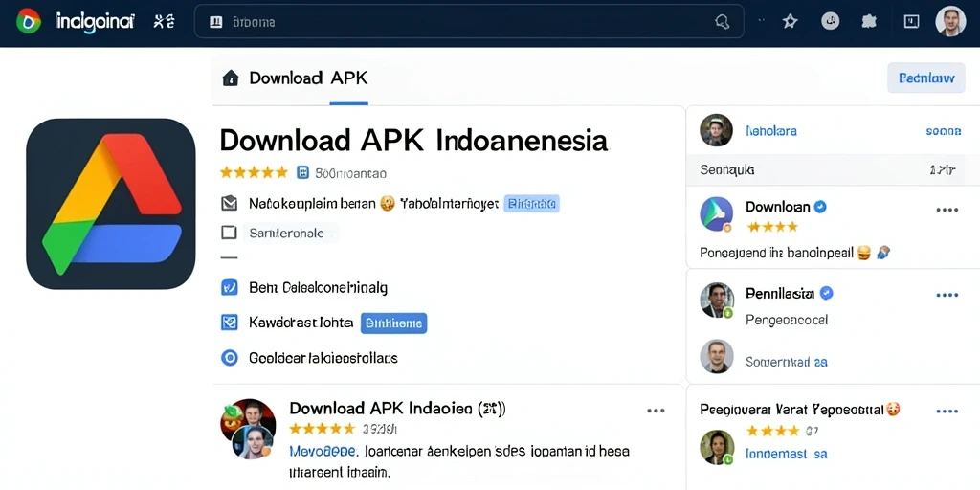Click the Pennllasiat user avatar
Screen dimensions: 980x490
[x=716, y=300]
